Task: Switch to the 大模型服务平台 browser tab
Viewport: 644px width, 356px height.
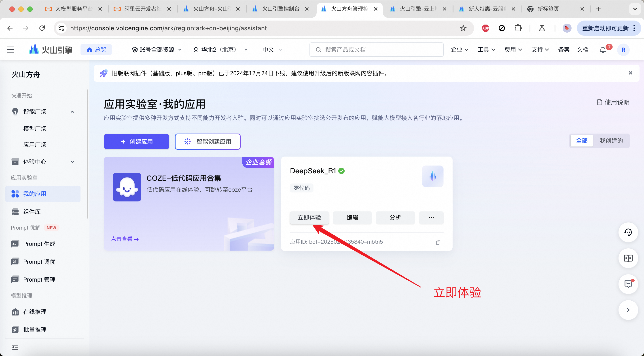Action: pos(73,9)
